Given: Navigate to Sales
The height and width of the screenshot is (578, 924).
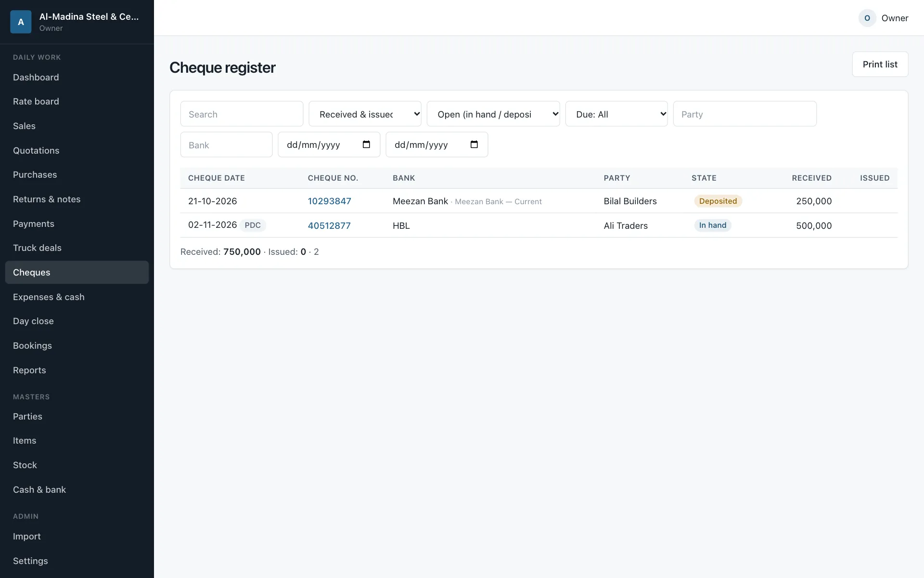Looking at the screenshot, I should [77, 126].
